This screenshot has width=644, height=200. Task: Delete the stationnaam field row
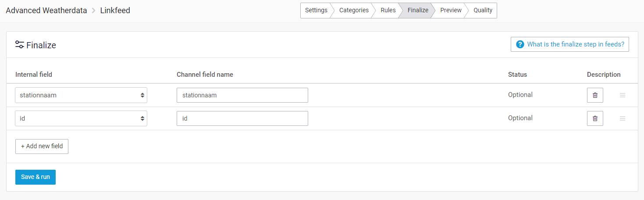pos(595,95)
